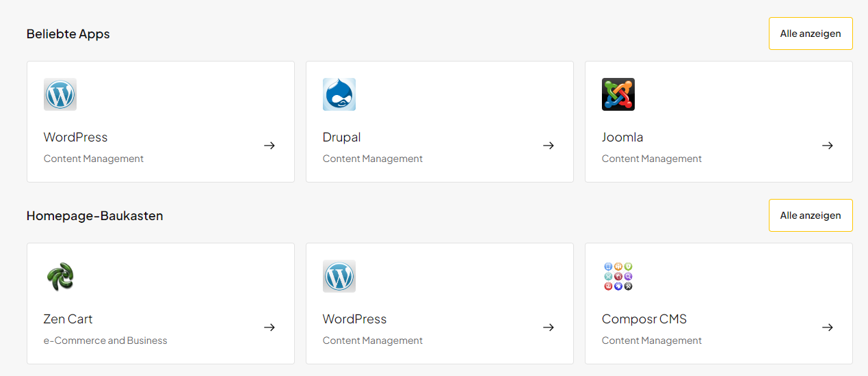Click the Zen Cart green swirl logo
The width and height of the screenshot is (868, 376).
tap(60, 276)
